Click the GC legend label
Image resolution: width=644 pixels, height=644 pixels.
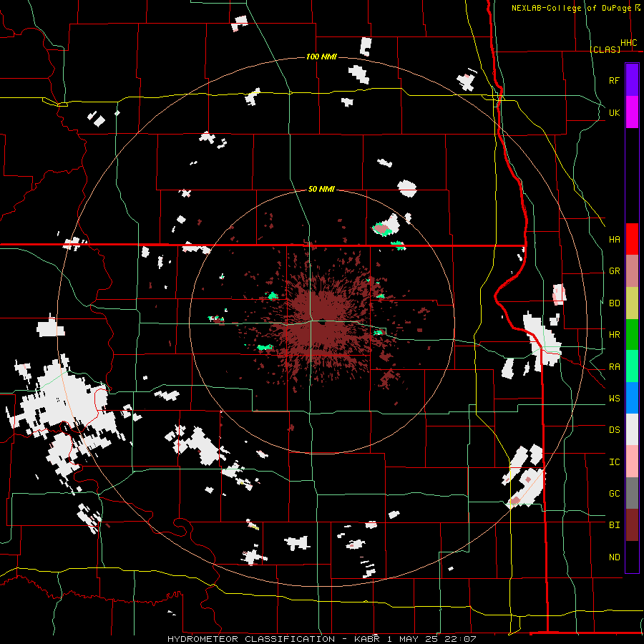[x=615, y=494]
